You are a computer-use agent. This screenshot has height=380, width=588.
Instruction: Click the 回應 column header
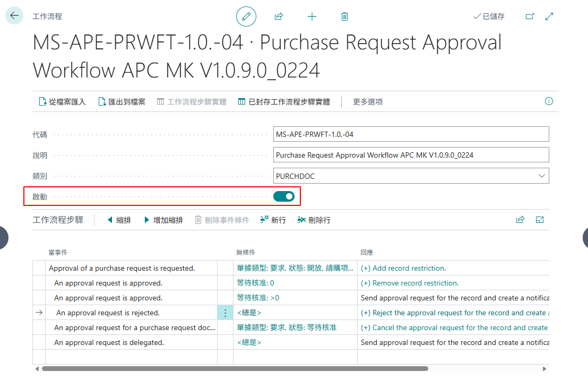[367, 253]
